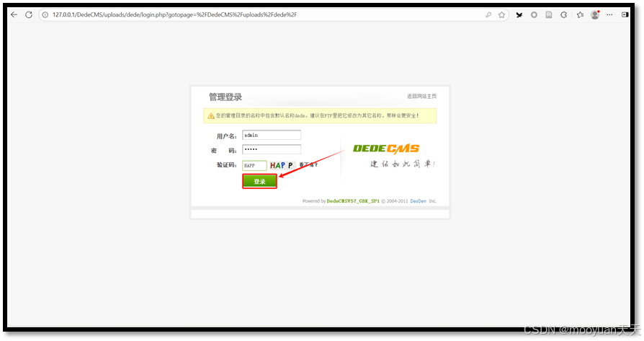Image resolution: width=644 pixels, height=341 pixels.
Task: Click the green 登录 login button
Action: point(259,181)
